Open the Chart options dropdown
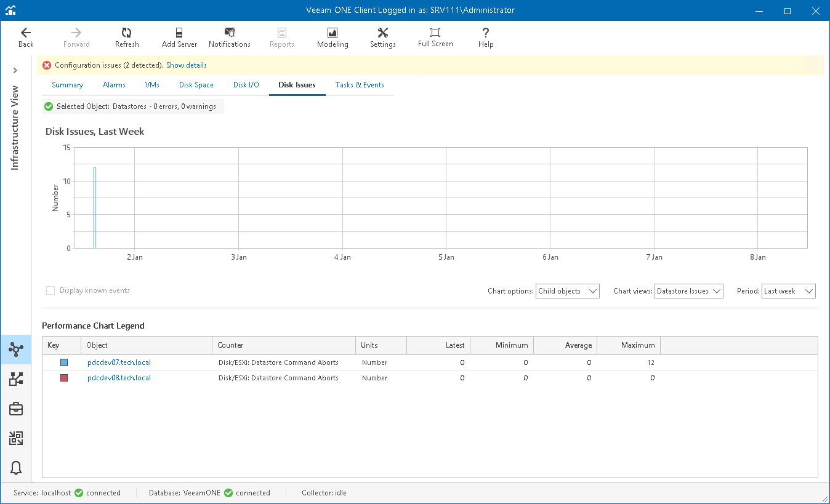Screen dimensions: 830x504 [568, 291]
